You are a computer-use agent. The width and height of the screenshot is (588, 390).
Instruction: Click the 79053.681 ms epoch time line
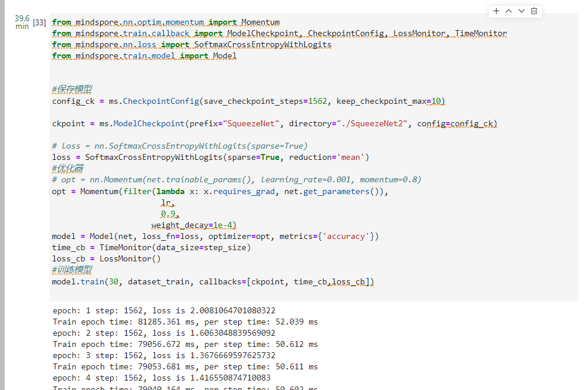(x=185, y=367)
